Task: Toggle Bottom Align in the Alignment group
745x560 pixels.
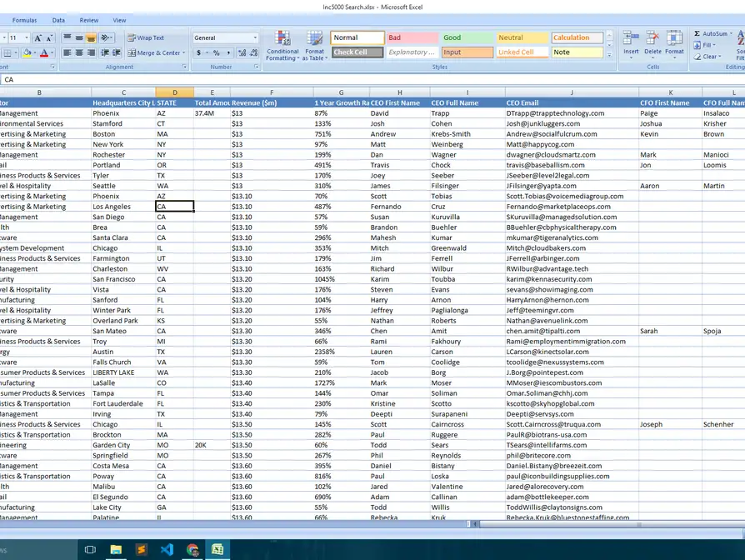Action: click(x=92, y=38)
